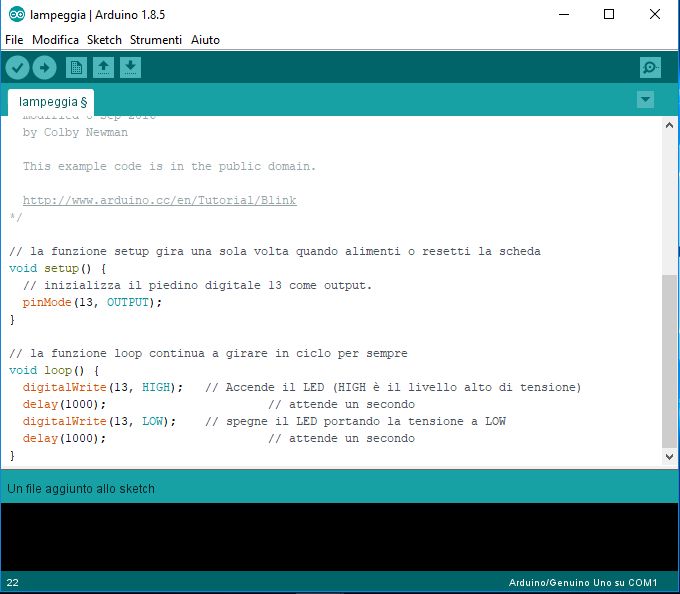
Task: Open the Strumenti menu
Action: click(156, 40)
